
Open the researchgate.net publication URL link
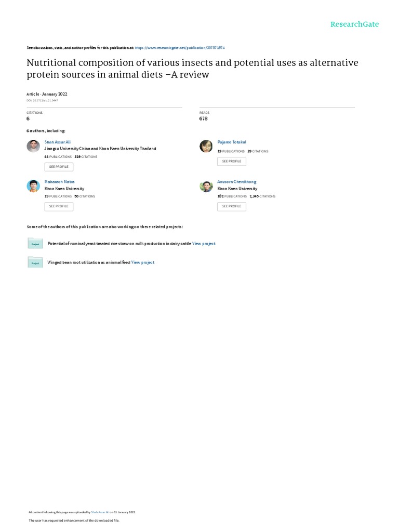(x=180, y=47)
